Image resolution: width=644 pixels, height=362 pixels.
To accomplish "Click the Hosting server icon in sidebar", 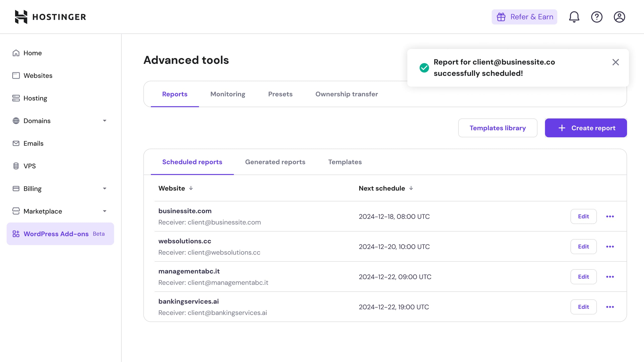I will click(16, 98).
